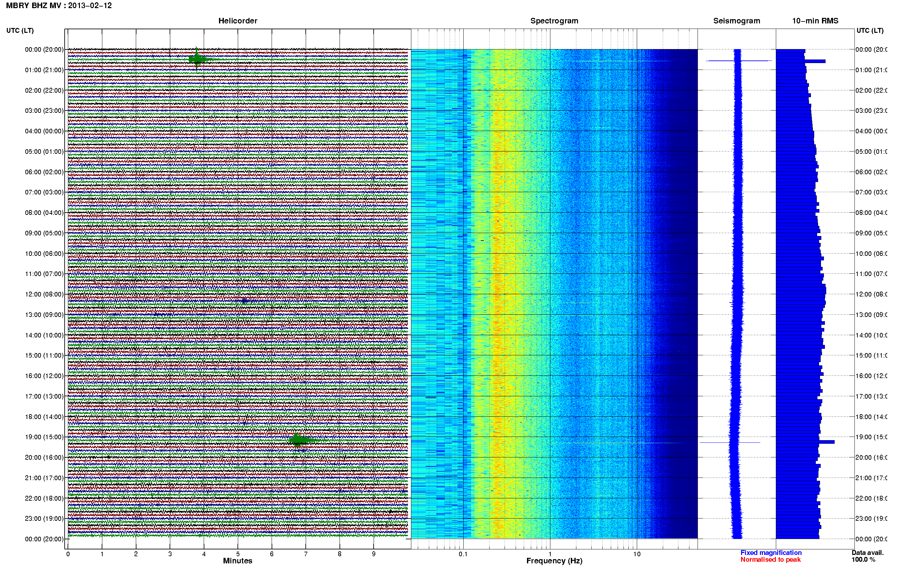The height and width of the screenshot is (578, 924).
Task: Click the left time label '07:00 (03:00)'
Action: [x=44, y=192]
